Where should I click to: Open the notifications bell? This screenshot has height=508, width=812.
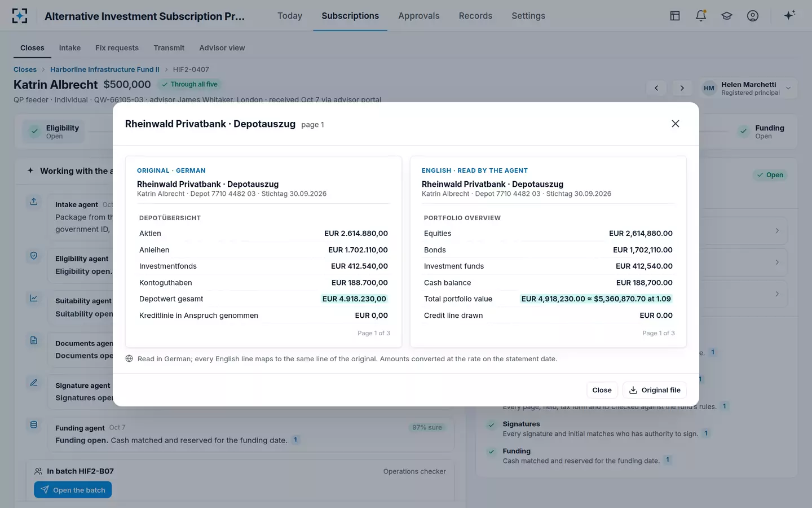701,16
